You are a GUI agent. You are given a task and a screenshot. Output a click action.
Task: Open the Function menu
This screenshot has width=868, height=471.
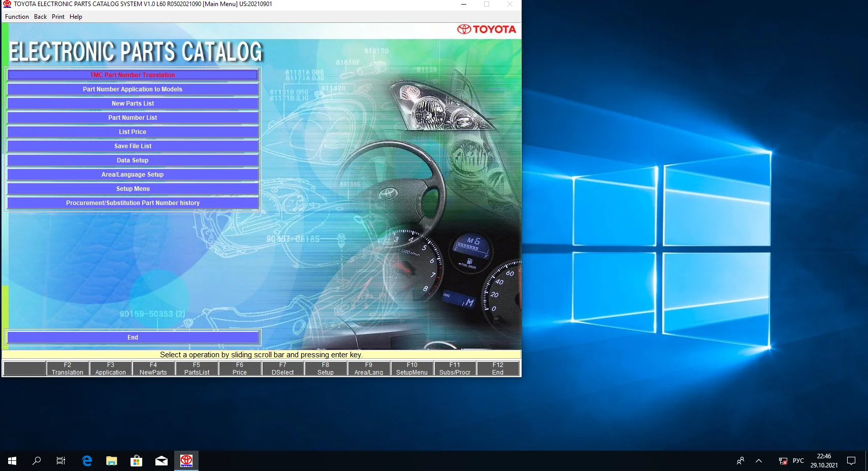click(x=17, y=17)
